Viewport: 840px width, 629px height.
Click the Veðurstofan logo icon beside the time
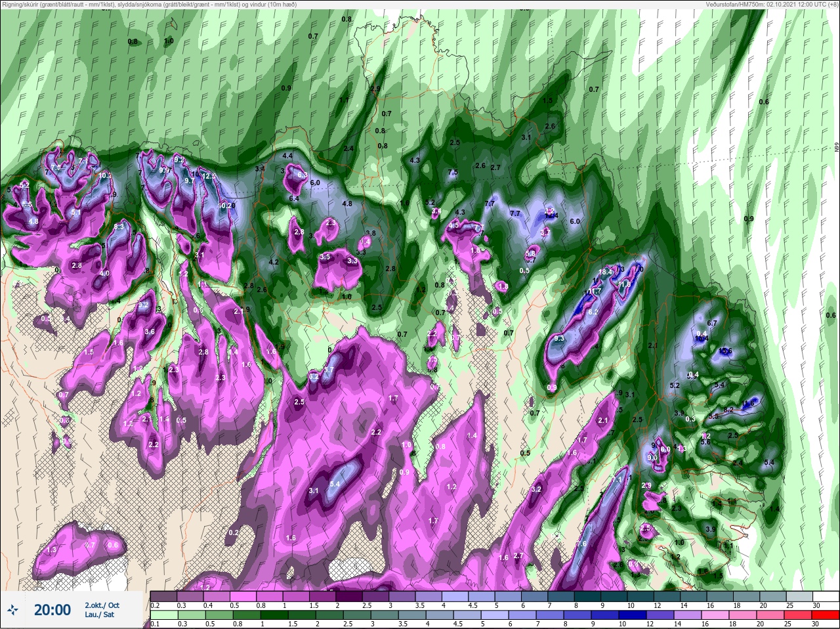[14, 609]
